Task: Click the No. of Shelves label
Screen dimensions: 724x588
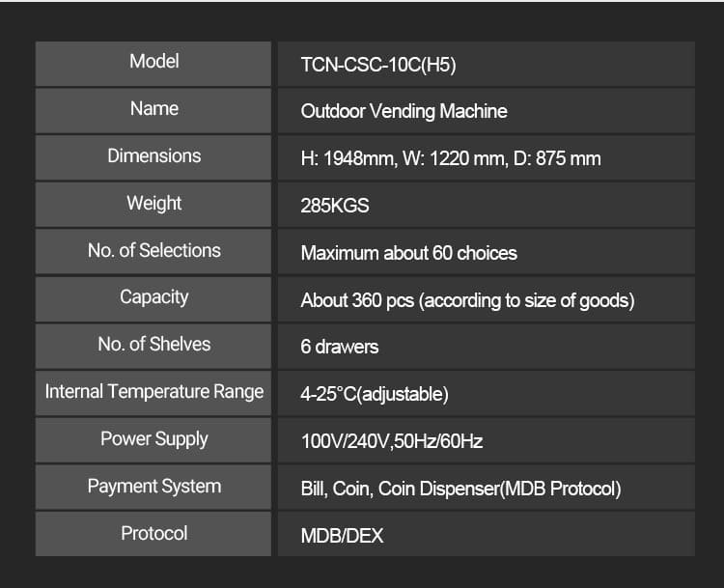Action: point(154,345)
